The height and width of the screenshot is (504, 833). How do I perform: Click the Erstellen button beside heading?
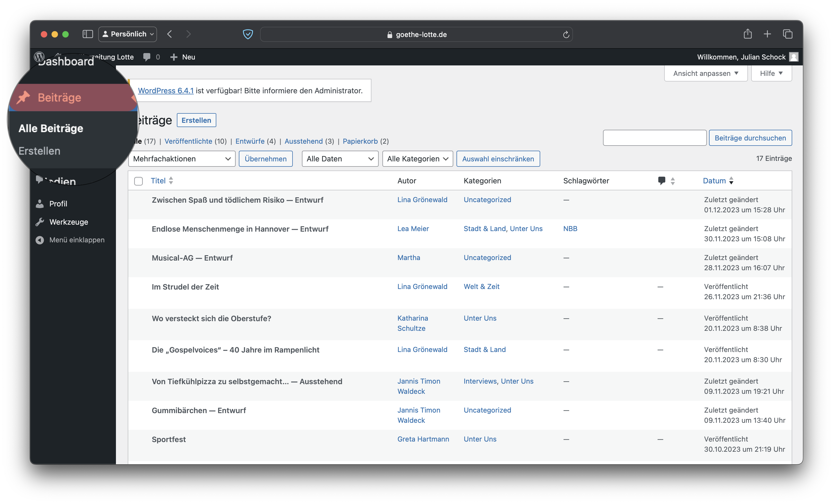[x=196, y=120]
